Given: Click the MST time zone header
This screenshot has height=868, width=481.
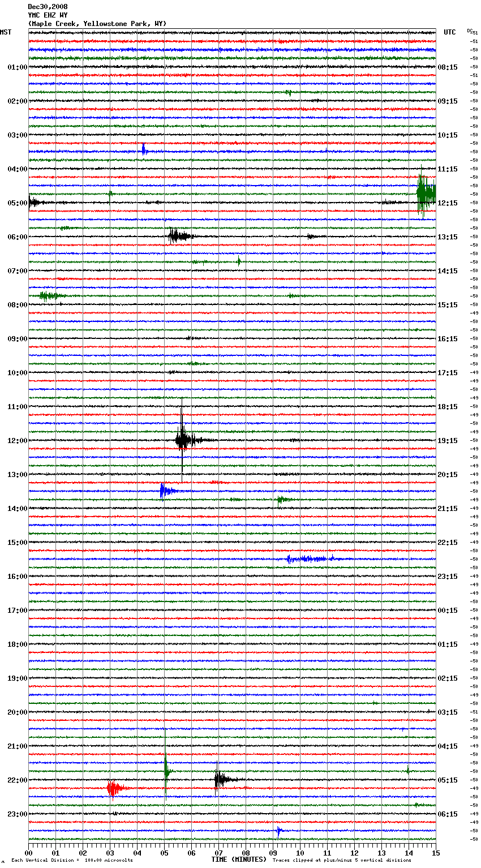Looking at the screenshot, I should [6, 32].
